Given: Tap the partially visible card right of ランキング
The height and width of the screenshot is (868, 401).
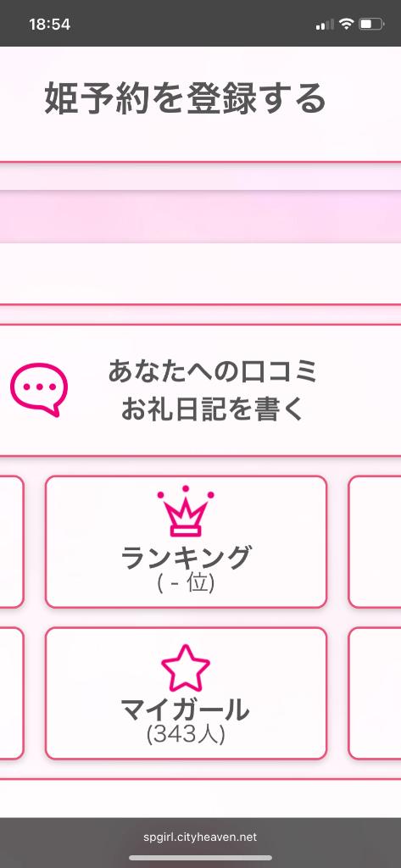Looking at the screenshot, I should click(x=375, y=542).
